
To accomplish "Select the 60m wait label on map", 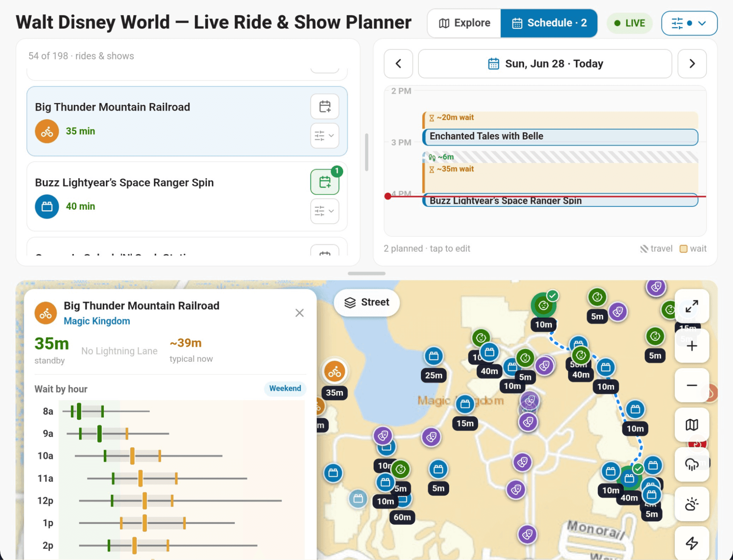I will (x=402, y=517).
